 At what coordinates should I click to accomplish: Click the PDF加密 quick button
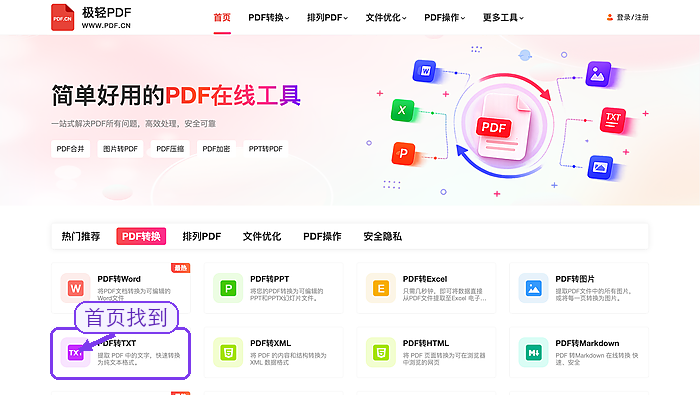216,149
